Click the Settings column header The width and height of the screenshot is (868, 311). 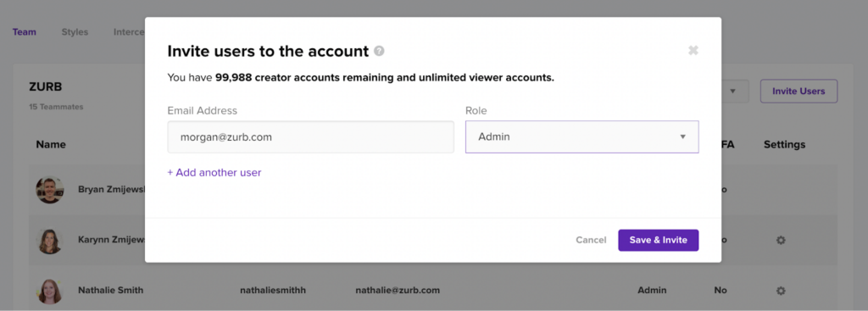(x=784, y=144)
